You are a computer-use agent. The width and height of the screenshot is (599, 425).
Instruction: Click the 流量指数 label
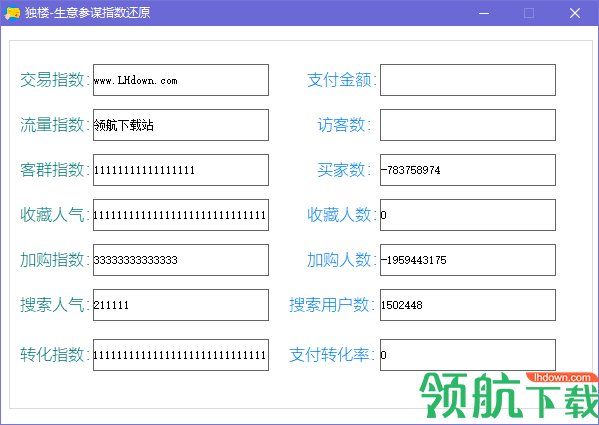(55, 125)
